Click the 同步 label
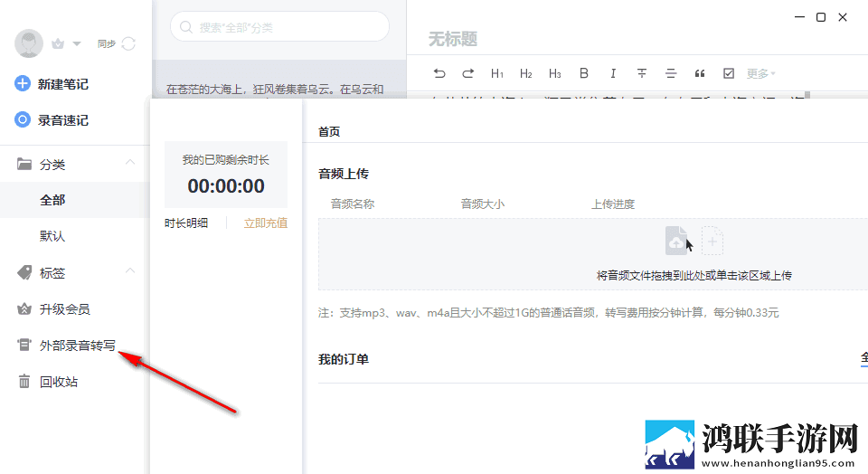The image size is (868, 474). pos(107,43)
